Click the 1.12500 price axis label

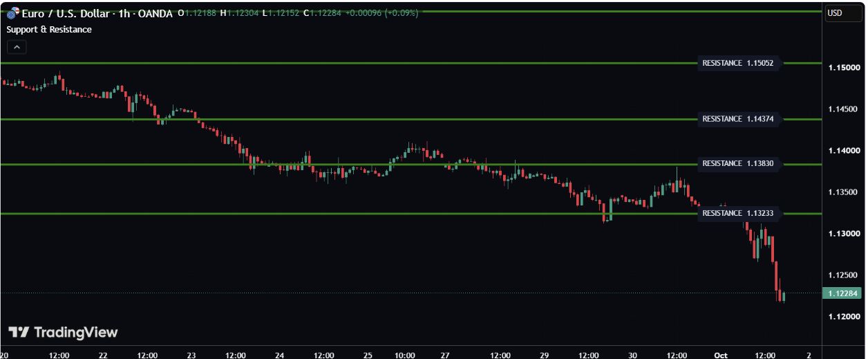pyautogui.click(x=844, y=275)
